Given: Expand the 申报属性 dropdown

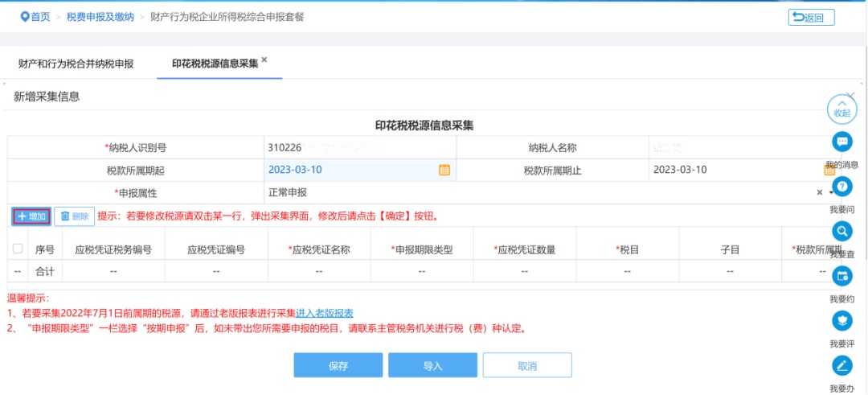Looking at the screenshot, I should (830, 192).
